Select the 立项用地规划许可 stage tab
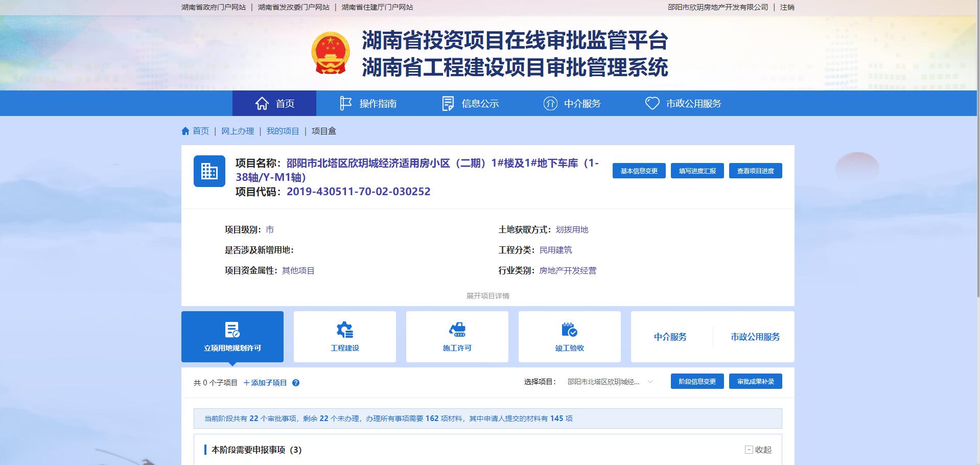 pos(232,337)
